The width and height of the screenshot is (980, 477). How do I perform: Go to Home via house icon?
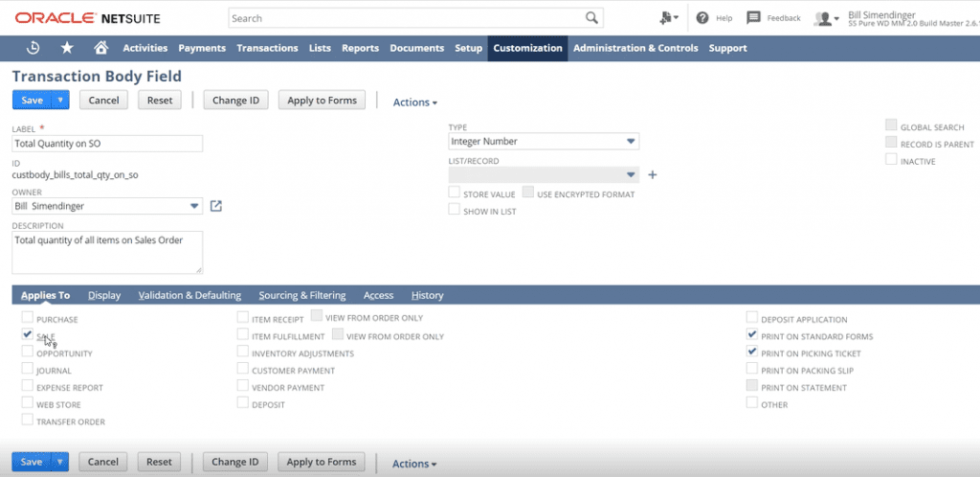pyautogui.click(x=100, y=48)
